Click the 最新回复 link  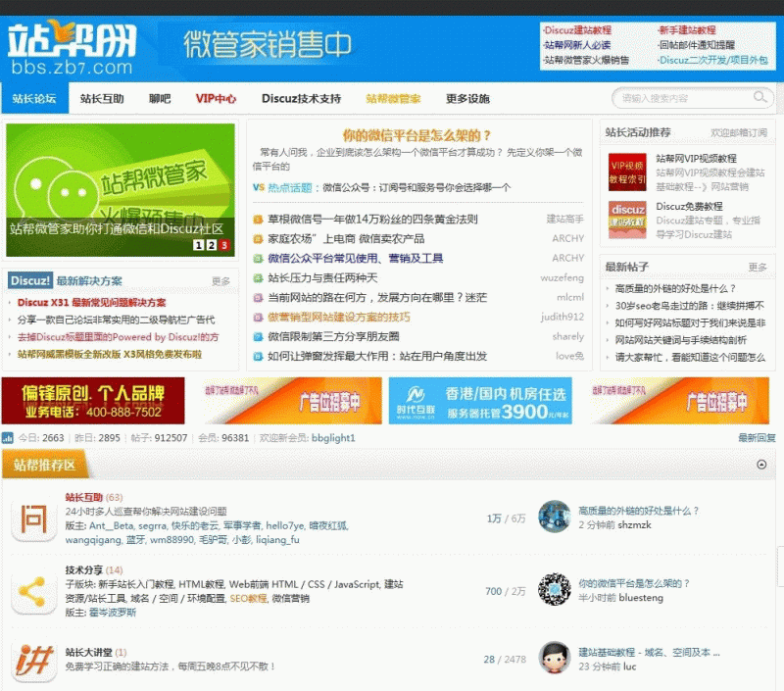click(757, 437)
